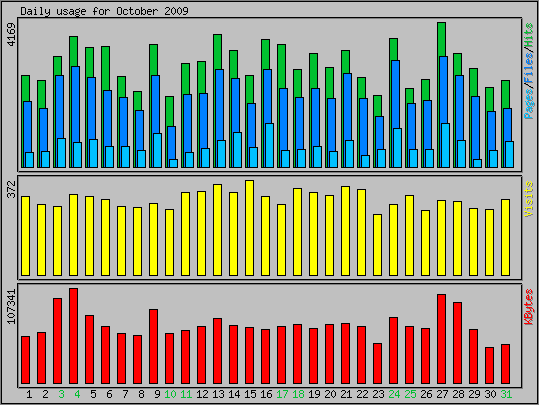Viewport: 539px width, 405px height.
Task: Click the blue files bar for day 4
Action: point(75,103)
